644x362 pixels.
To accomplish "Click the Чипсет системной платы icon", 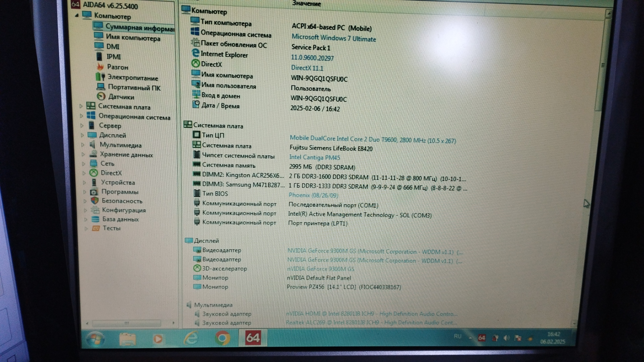I will click(197, 155).
